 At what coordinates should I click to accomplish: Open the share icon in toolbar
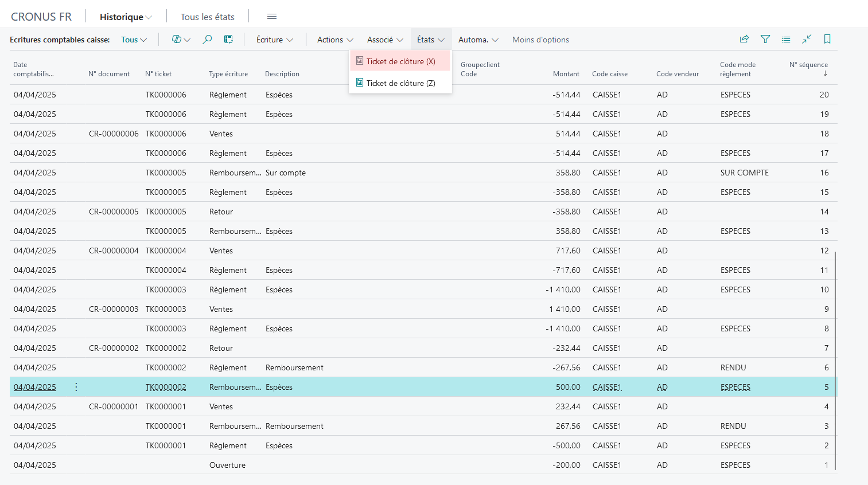(744, 39)
